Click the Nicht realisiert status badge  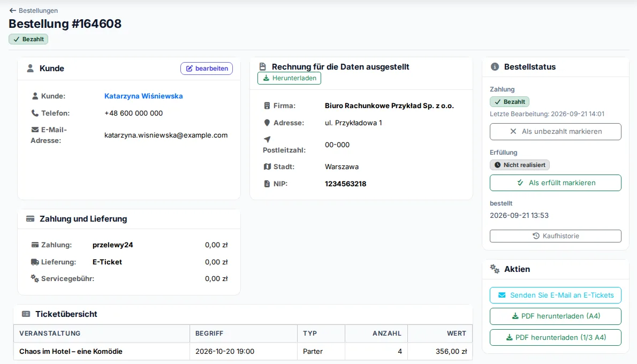(520, 165)
